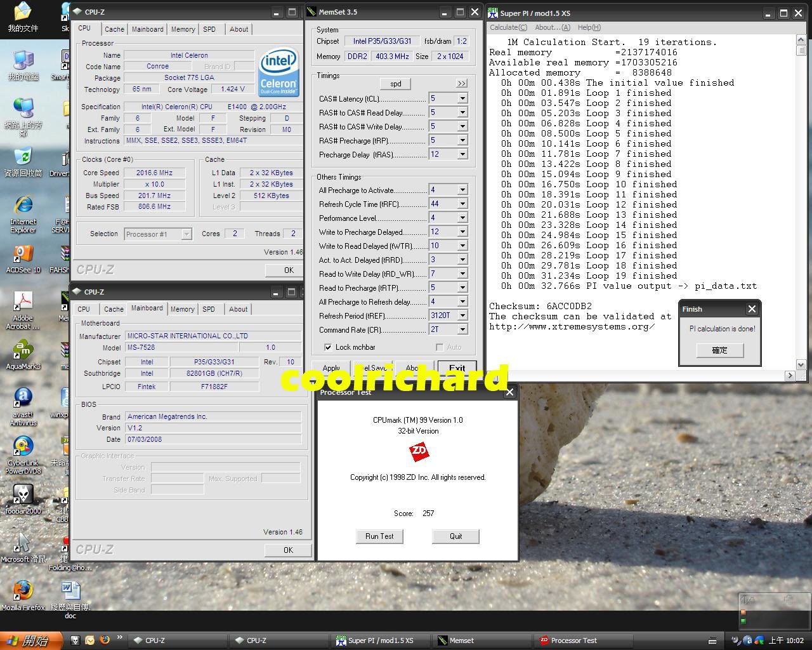Open About menu in Super PI
812x650 pixels.
point(552,27)
